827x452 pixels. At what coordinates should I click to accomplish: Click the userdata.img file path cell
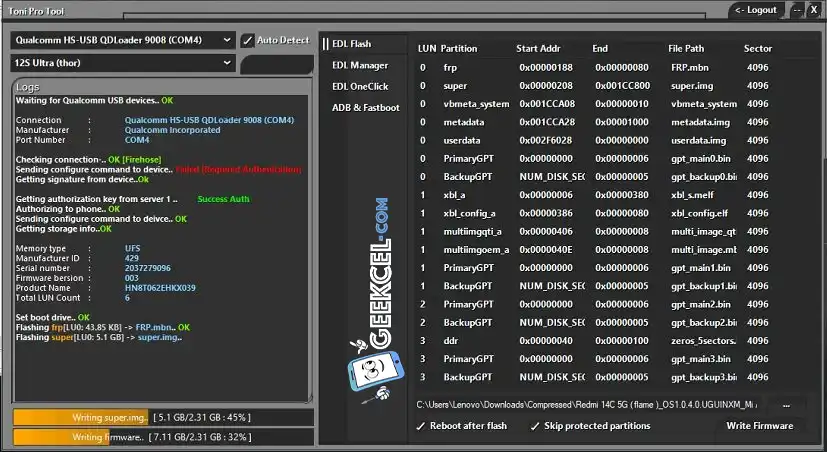(698, 140)
